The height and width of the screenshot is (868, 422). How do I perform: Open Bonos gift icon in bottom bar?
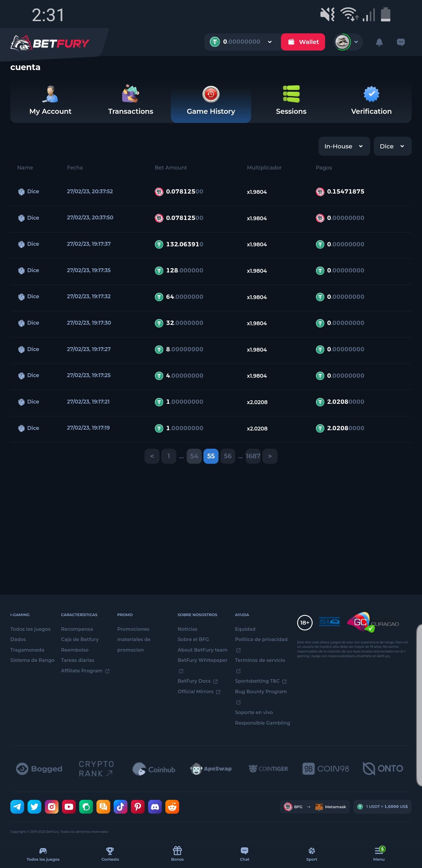(177, 853)
